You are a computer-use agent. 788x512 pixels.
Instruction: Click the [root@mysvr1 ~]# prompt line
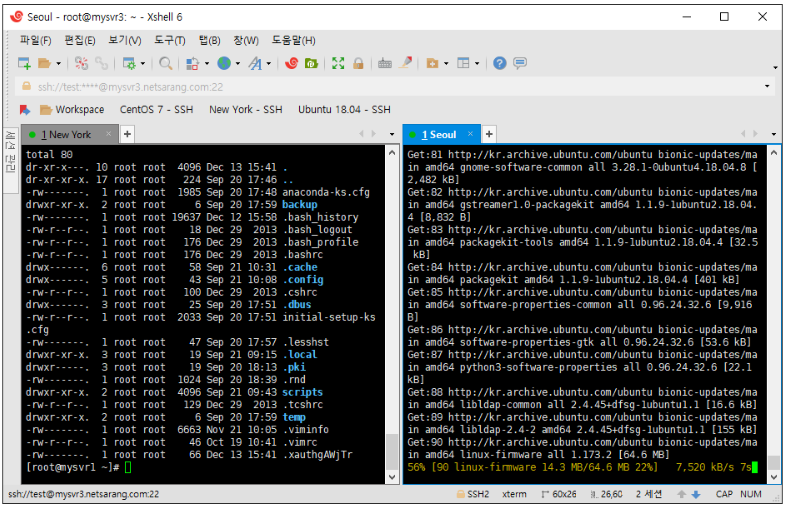click(x=78, y=468)
